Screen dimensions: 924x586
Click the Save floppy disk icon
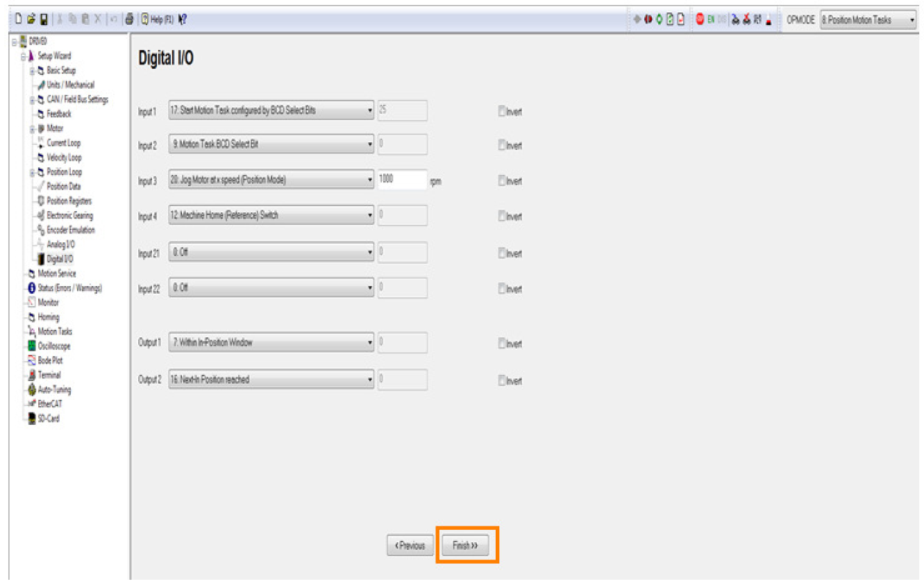pyautogui.click(x=43, y=20)
